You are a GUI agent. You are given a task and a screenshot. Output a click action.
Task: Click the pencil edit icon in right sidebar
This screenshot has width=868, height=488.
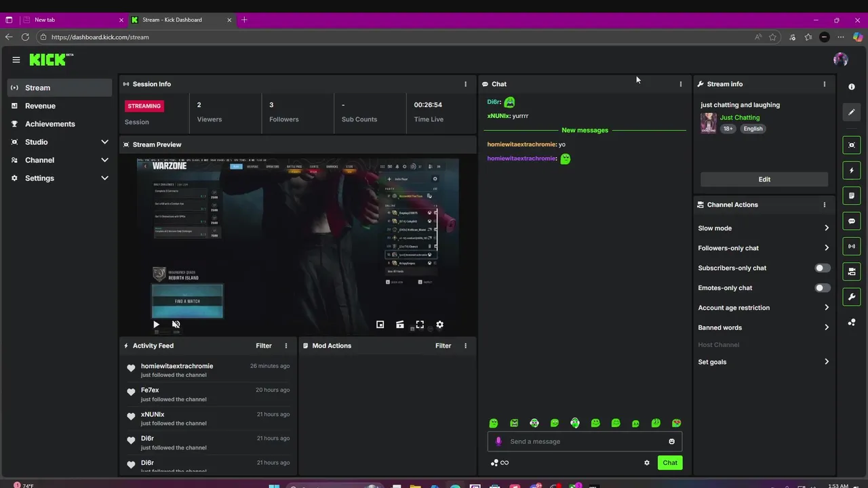pos(852,112)
